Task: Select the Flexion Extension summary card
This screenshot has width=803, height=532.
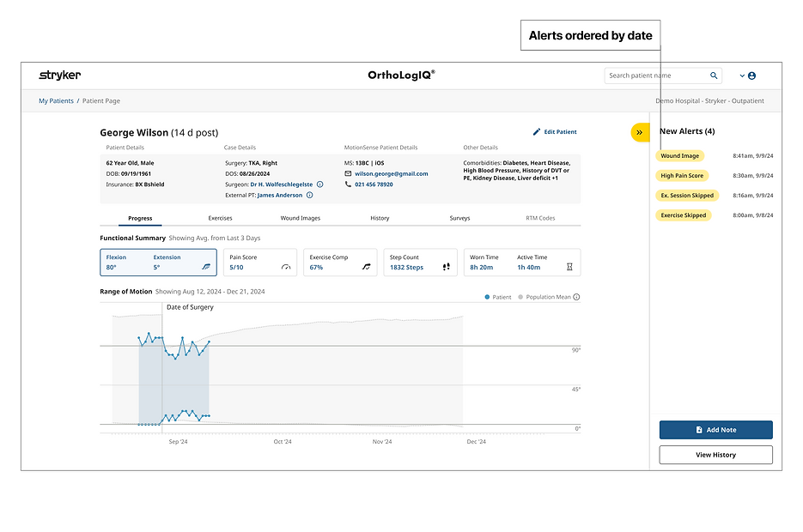Action: 158,263
